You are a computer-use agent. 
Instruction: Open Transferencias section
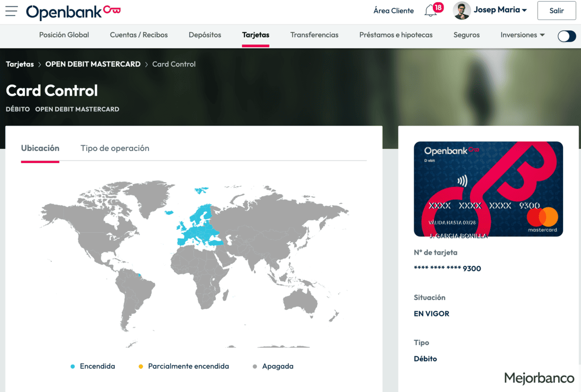pyautogui.click(x=314, y=35)
